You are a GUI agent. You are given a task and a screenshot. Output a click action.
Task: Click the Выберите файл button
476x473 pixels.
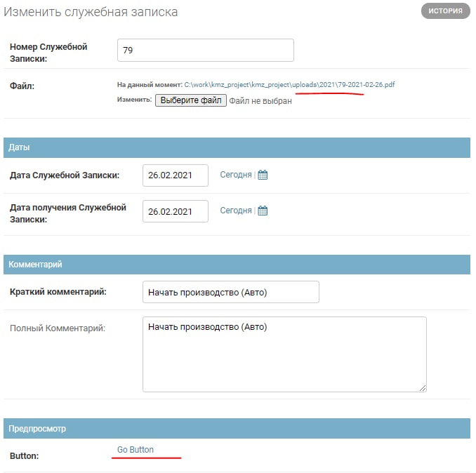coord(191,100)
